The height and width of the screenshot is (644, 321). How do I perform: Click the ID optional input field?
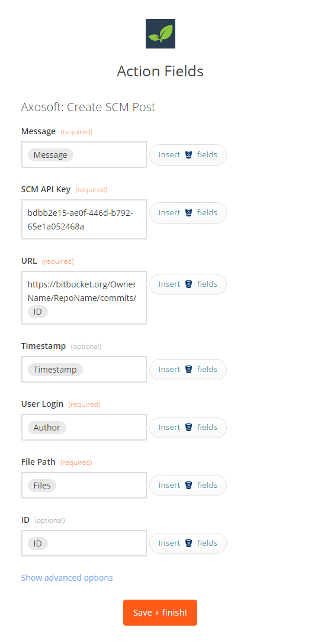[x=84, y=543]
